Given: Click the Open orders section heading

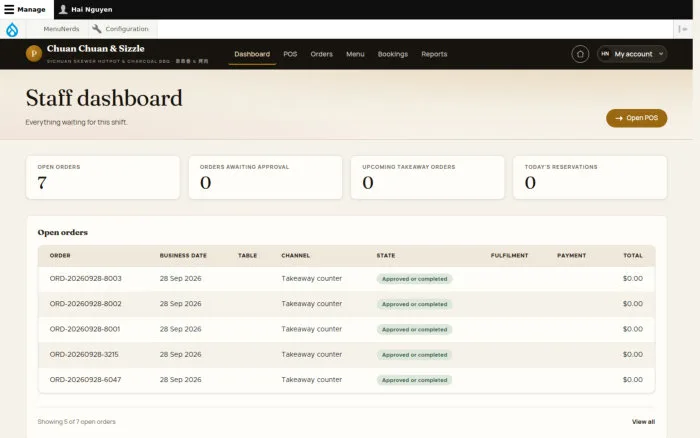Looking at the screenshot, I should click(62, 232).
